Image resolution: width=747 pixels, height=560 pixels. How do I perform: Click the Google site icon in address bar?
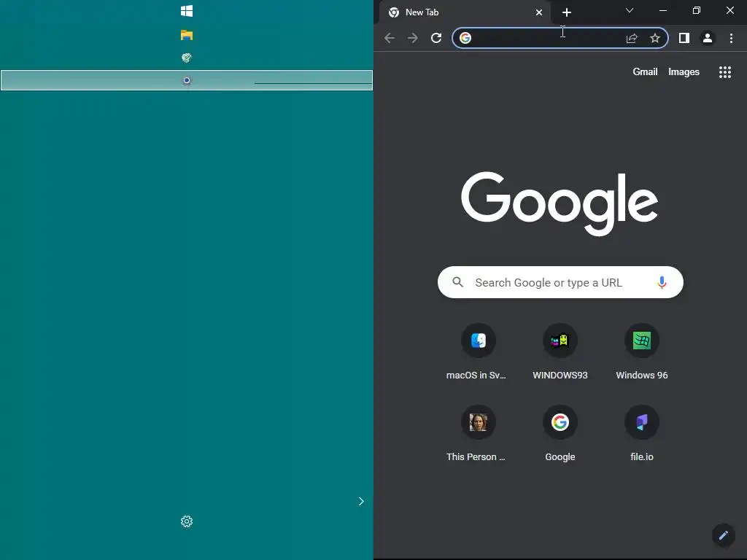pos(465,38)
